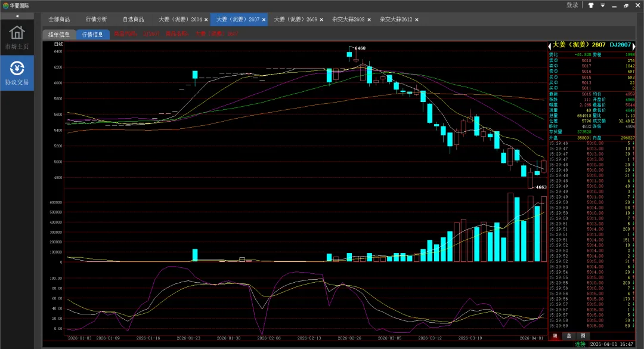Switch to the 大姜（泥姜）2609 tab

coord(296,19)
